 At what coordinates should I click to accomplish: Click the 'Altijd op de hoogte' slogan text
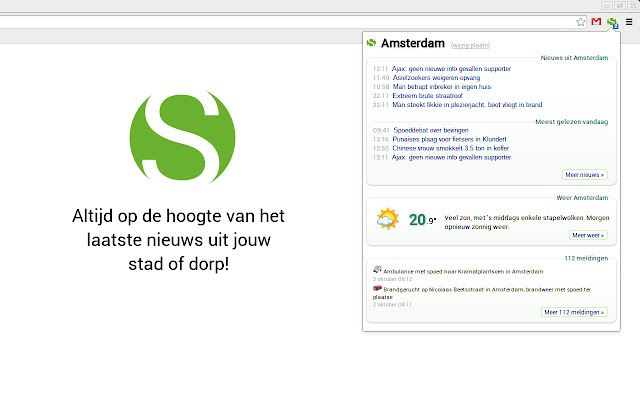click(178, 240)
